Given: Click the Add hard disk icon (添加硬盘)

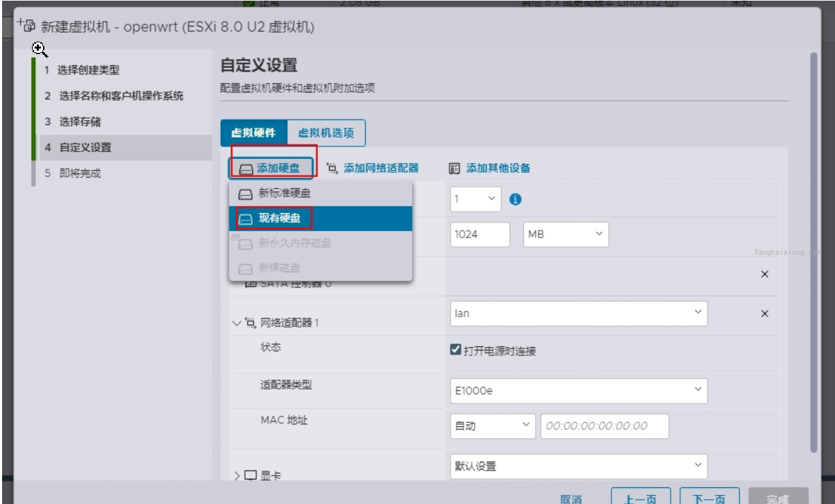Looking at the screenshot, I should pos(246,169).
